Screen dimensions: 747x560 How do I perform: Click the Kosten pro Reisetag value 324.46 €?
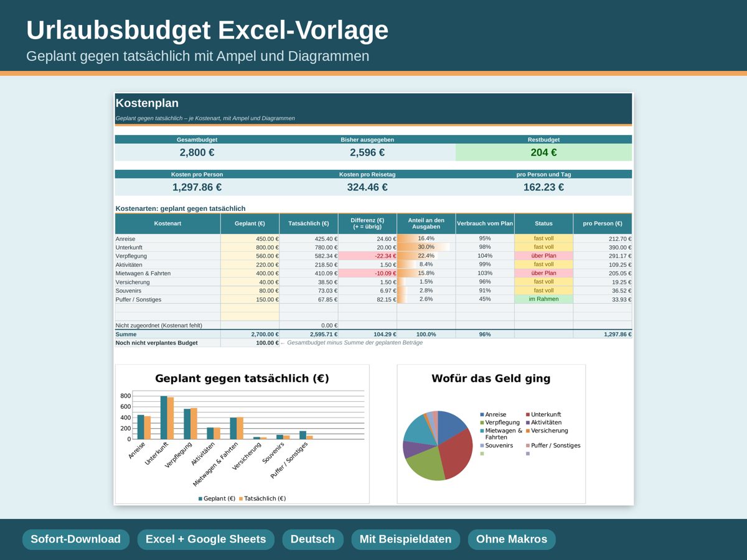point(367,187)
